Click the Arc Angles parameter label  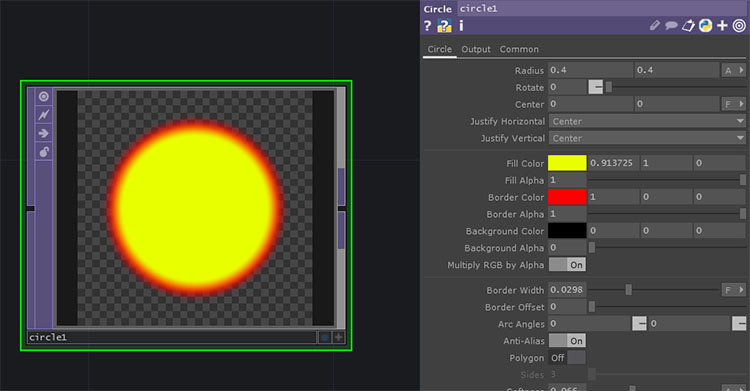pyautogui.click(x=521, y=324)
